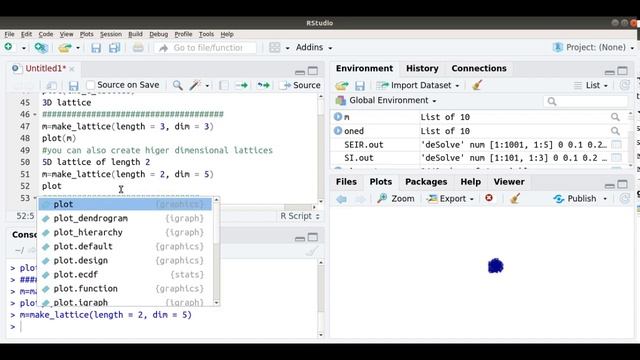Open the Session menu
This screenshot has height=360, width=640.
pyautogui.click(x=111, y=34)
